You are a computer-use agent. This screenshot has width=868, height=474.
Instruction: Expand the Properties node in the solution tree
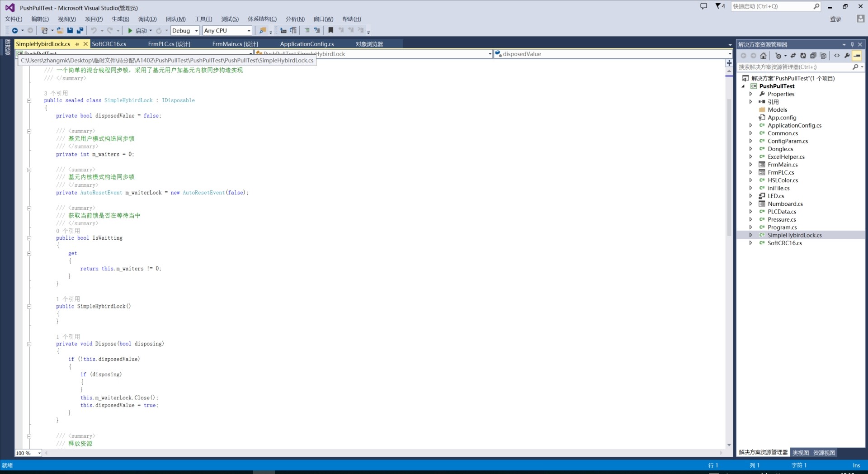(x=751, y=94)
